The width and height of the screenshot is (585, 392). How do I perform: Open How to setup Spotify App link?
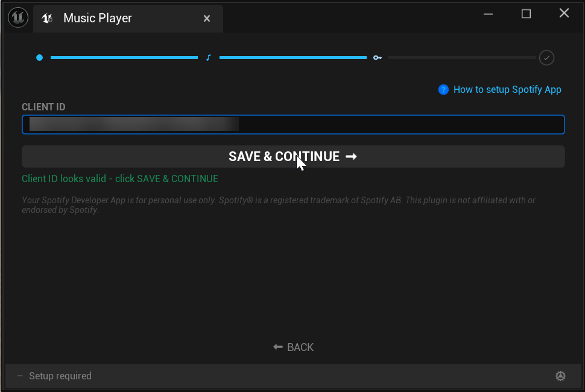[507, 89]
